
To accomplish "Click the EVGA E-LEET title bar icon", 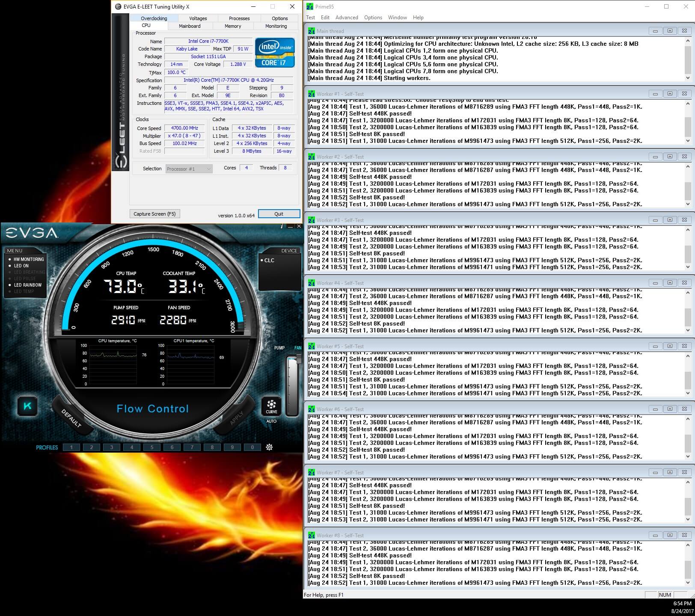I will pos(118,6).
